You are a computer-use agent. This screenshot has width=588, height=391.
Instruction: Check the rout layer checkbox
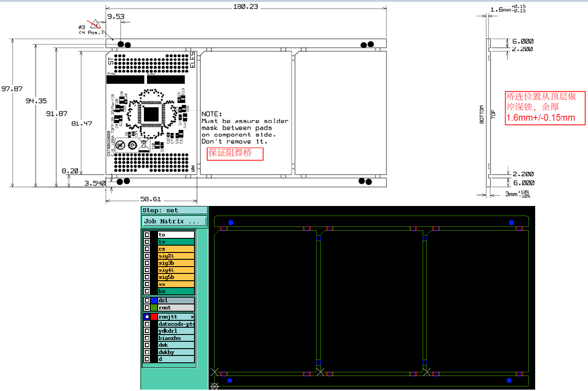[147, 308]
